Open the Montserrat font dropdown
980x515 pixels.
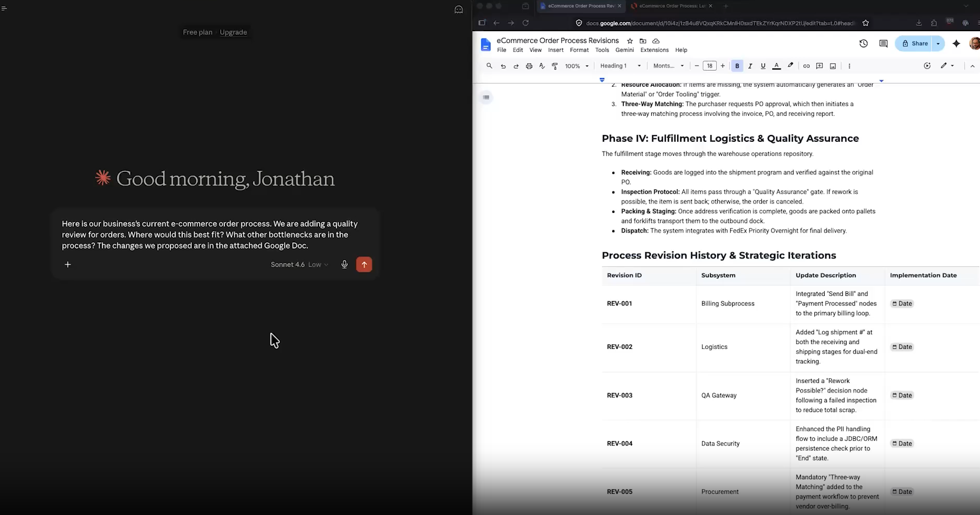click(668, 66)
